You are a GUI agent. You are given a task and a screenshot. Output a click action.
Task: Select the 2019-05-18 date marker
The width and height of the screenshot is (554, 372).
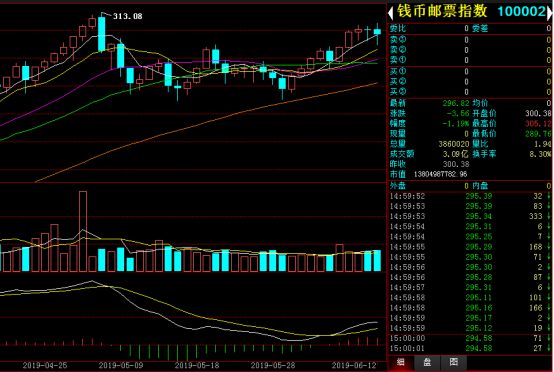click(x=197, y=365)
